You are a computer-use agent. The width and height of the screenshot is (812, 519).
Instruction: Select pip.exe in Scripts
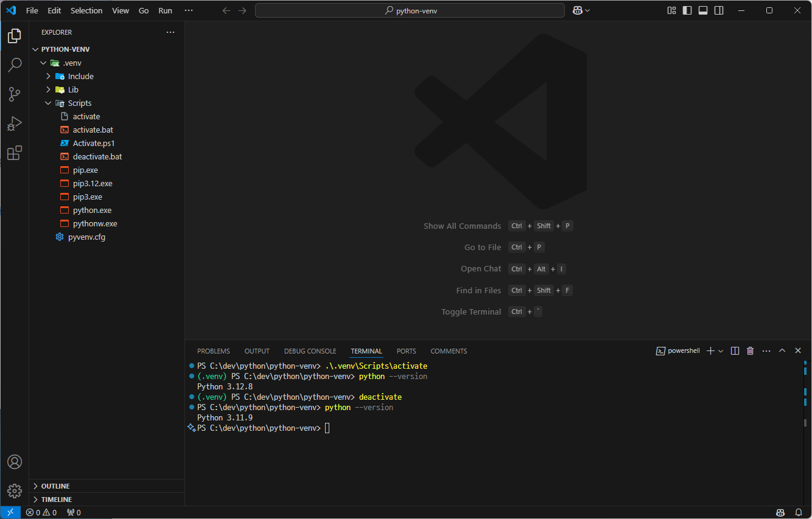[107, 170]
